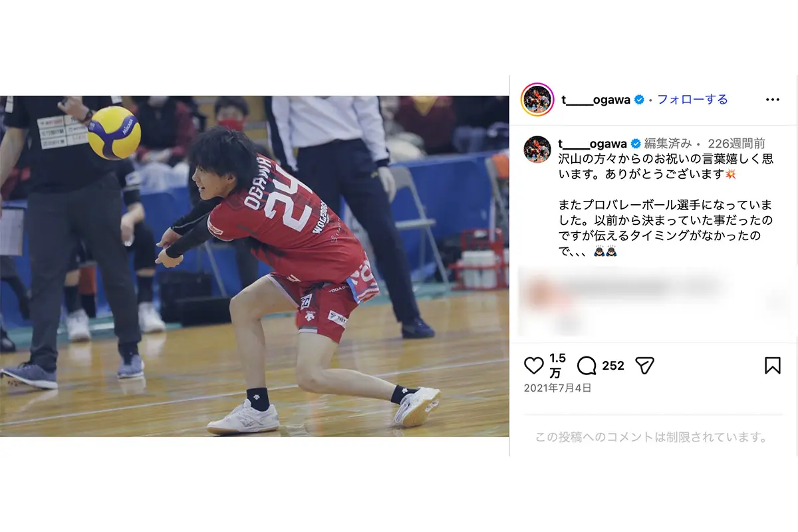This screenshot has width=798, height=532.
Task: Click the 226週間前 timestamp
Action: [736, 144]
